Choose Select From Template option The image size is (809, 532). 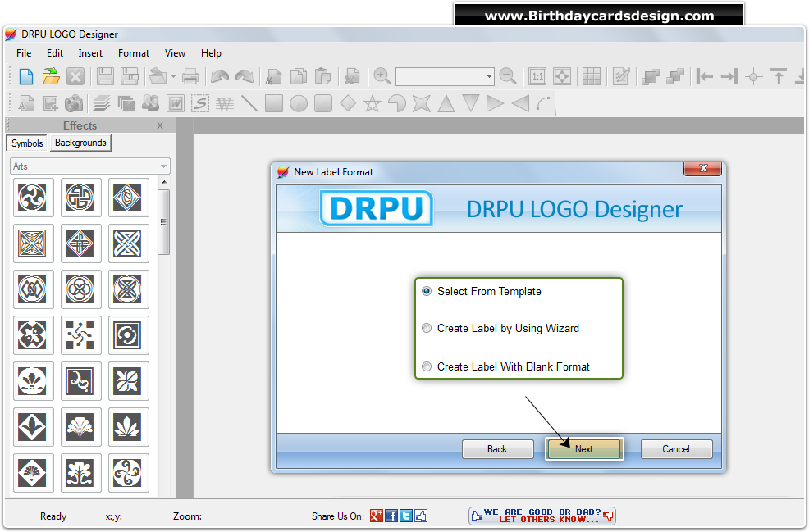point(482,291)
